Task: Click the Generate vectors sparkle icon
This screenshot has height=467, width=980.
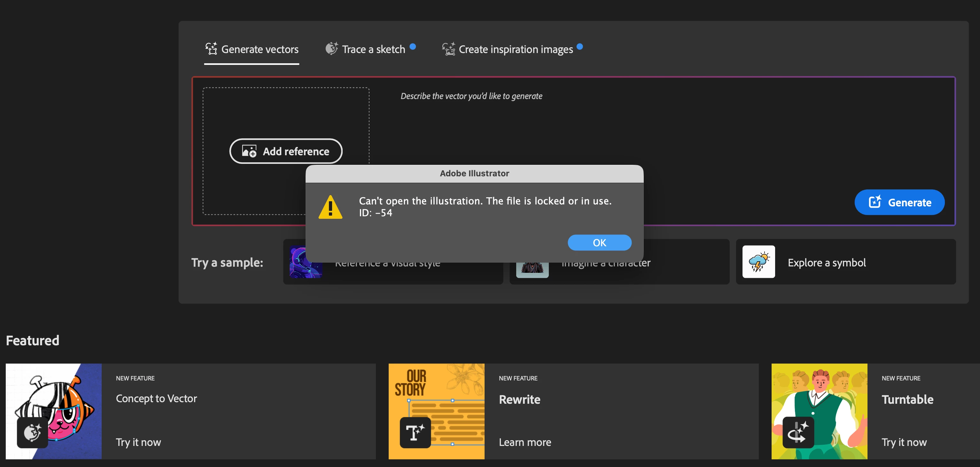Action: [211, 49]
